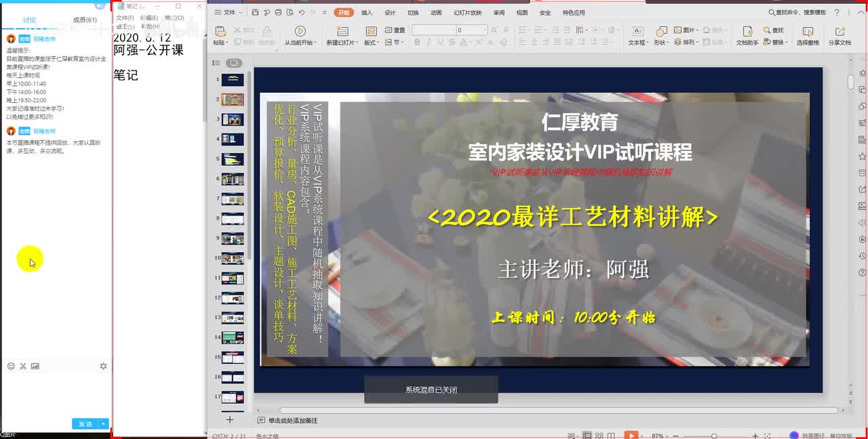Viewport: 868px width, 439px height.
Task: Toggle Underline formatting
Action: [x=439, y=42]
